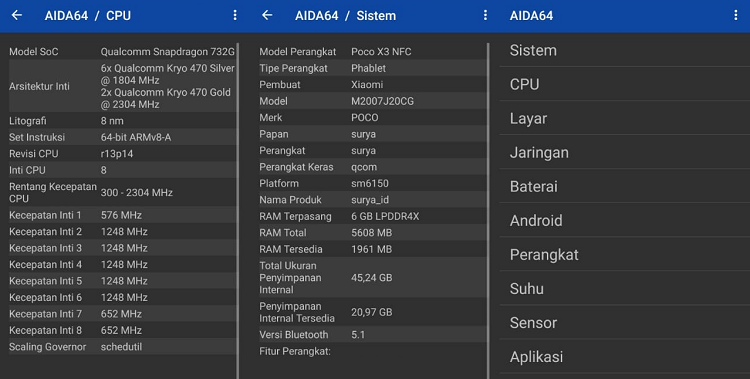Select the Inti CPU row
This screenshot has width=750, height=379.
point(122,170)
